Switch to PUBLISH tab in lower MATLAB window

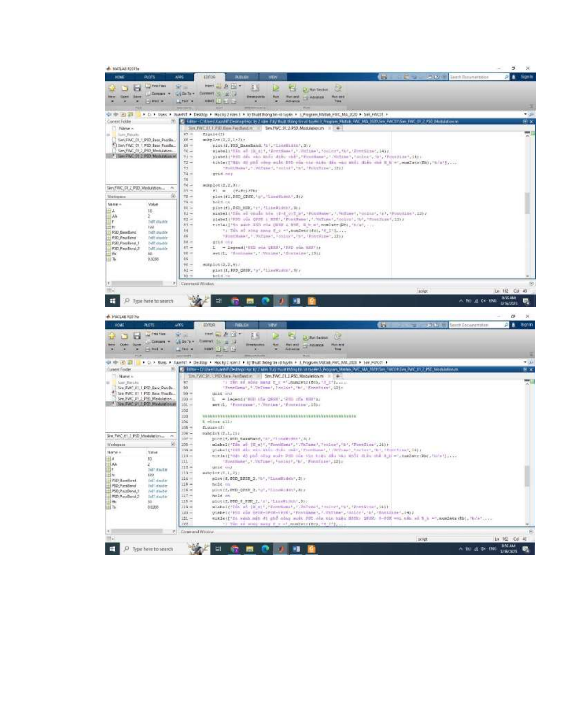(241, 325)
